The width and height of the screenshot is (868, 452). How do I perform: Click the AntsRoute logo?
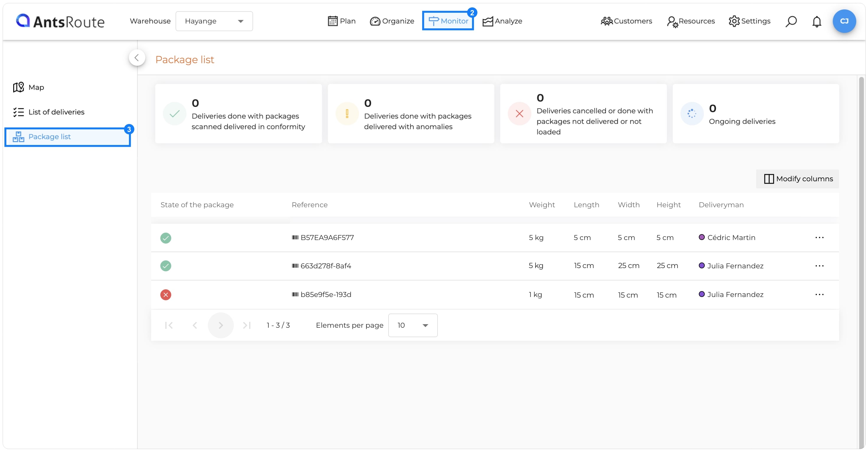tap(60, 21)
